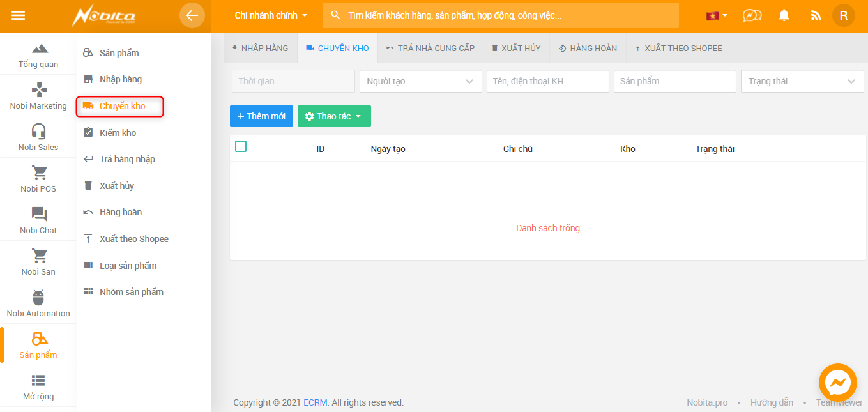Select Kiểm kho in the submenu
Screen dimensions: 868x412
pyautogui.click(x=118, y=133)
